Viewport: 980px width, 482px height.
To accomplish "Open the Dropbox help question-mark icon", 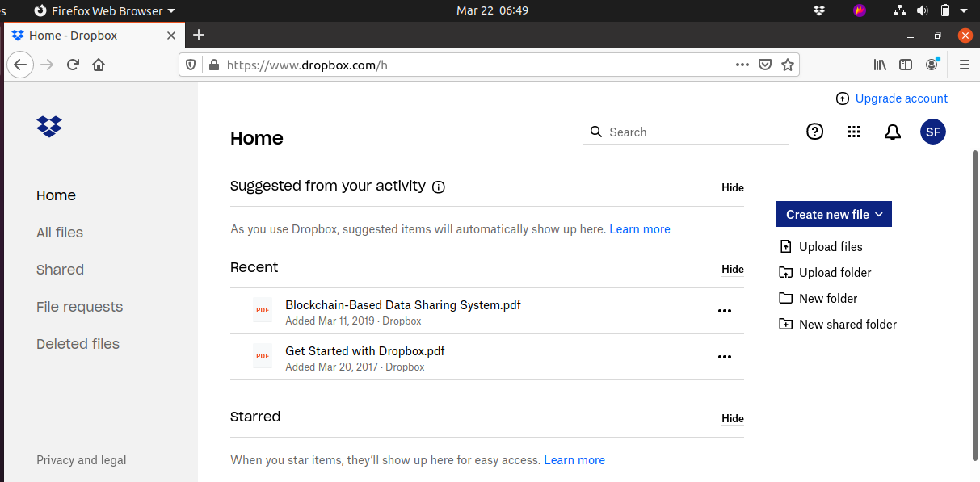I will 815,132.
